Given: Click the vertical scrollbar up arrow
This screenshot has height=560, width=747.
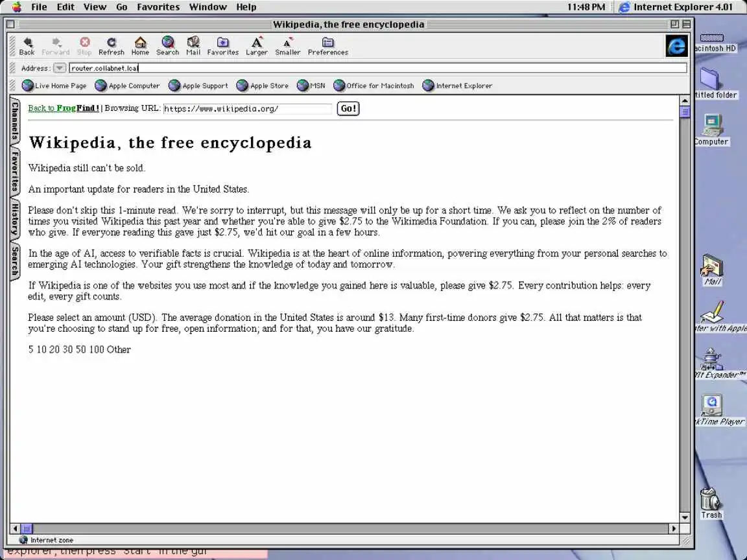Looking at the screenshot, I should click(x=685, y=100).
